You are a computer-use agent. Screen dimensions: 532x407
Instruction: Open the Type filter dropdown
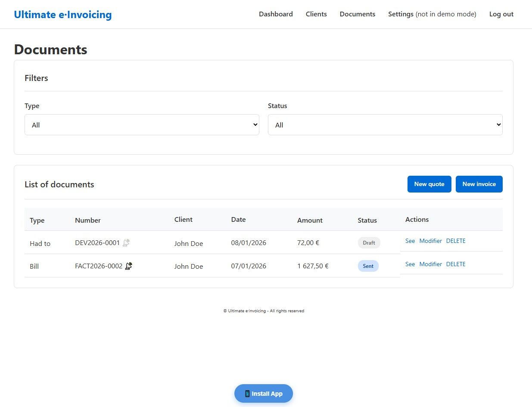click(142, 125)
